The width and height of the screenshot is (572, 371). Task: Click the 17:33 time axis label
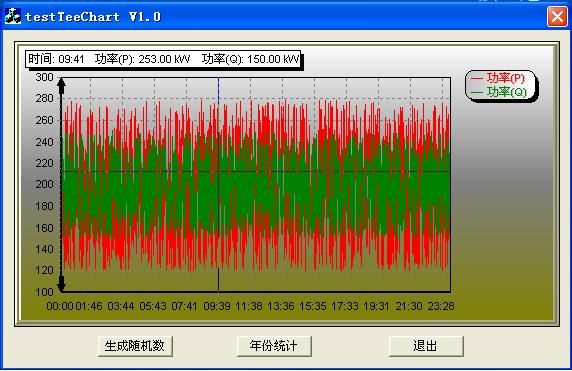[345, 306]
